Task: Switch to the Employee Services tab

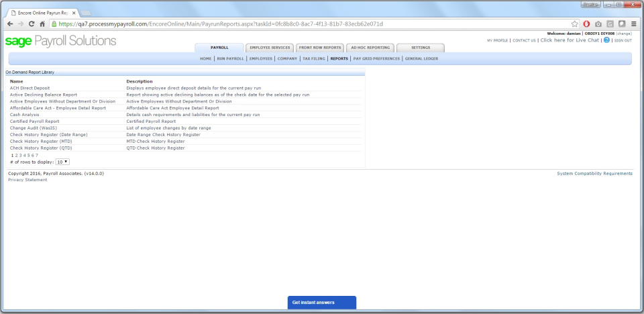Action: tap(269, 48)
